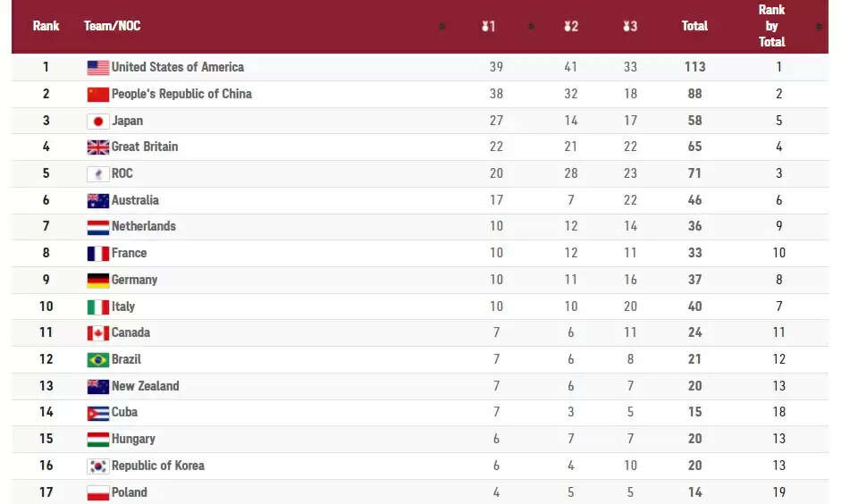Click the Japan flag icon
Viewport: 841px width, 504px height.
click(x=97, y=121)
